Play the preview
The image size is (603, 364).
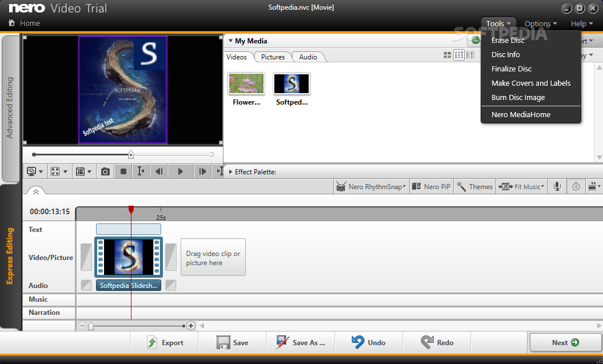tap(181, 171)
